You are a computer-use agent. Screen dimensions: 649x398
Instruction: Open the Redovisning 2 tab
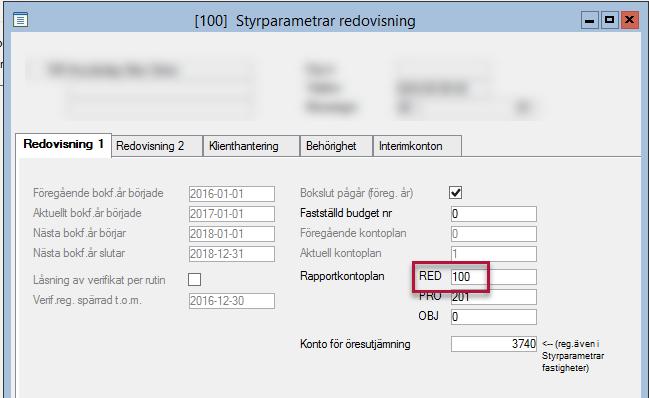pos(157,146)
